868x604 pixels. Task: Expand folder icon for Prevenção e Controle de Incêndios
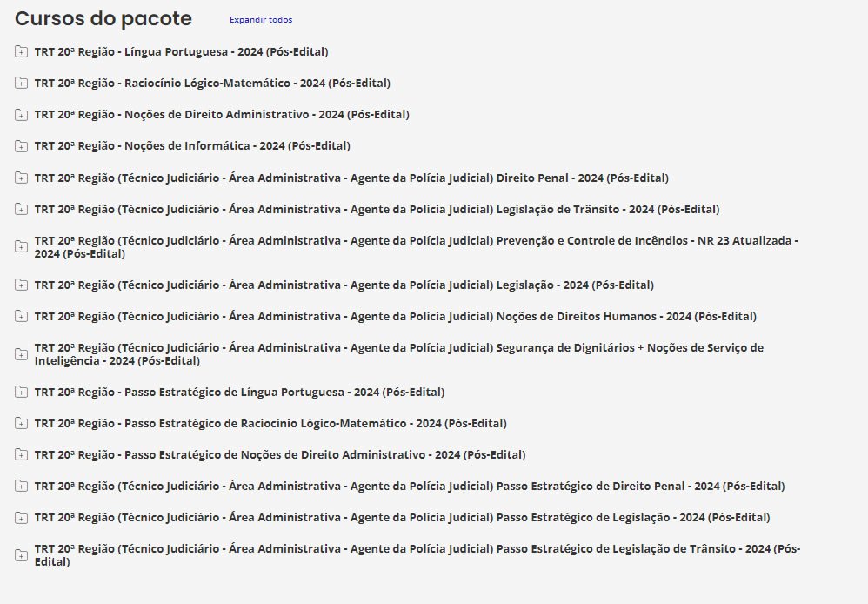(x=22, y=247)
